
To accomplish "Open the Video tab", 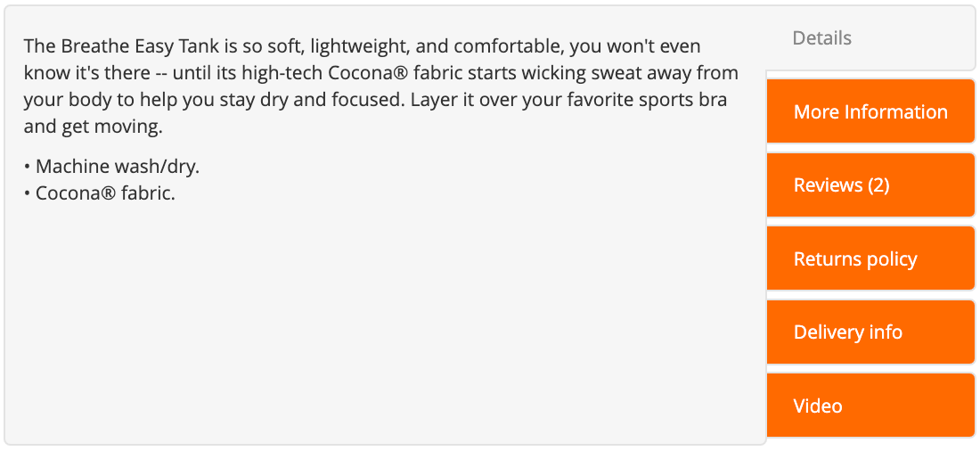I will click(870, 406).
